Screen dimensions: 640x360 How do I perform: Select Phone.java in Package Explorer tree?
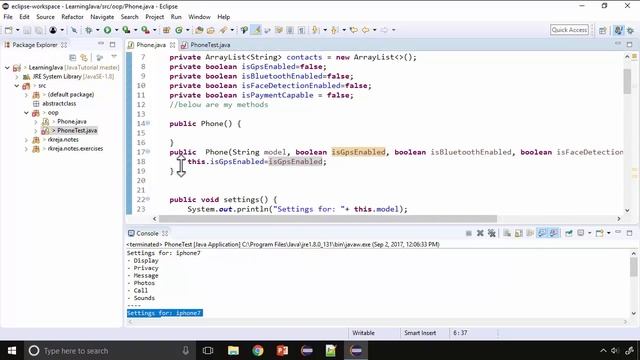click(x=72, y=122)
